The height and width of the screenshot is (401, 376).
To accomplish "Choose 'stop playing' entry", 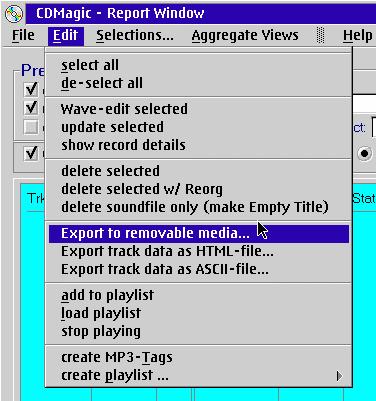I will [198, 331].
